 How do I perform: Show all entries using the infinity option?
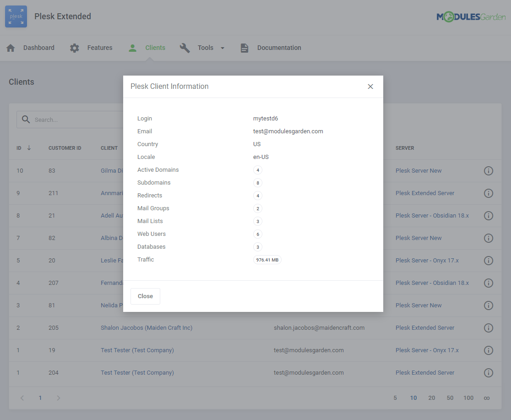pos(487,398)
